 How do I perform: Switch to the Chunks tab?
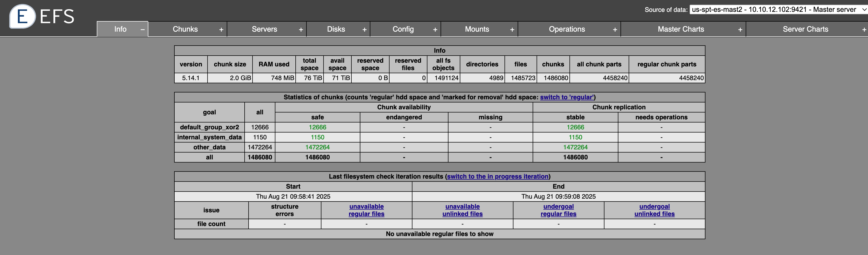[185, 29]
